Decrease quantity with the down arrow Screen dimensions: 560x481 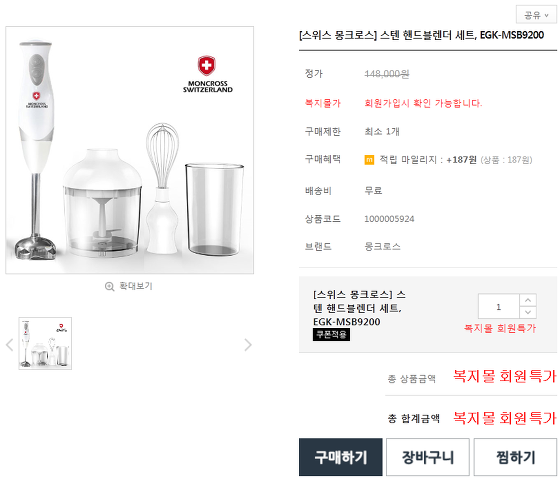528,312
